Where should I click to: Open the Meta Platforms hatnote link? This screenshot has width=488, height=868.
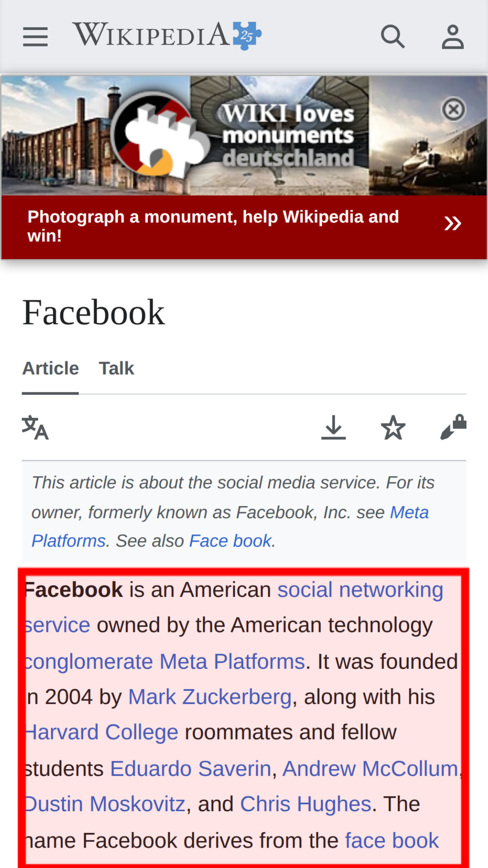[230, 526]
